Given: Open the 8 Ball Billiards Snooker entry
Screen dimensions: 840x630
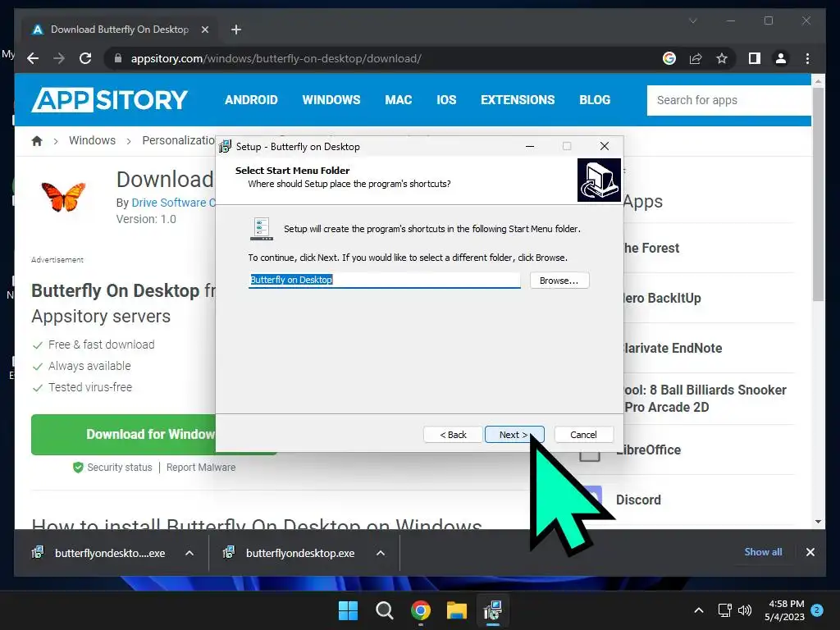Looking at the screenshot, I should click(x=705, y=399).
